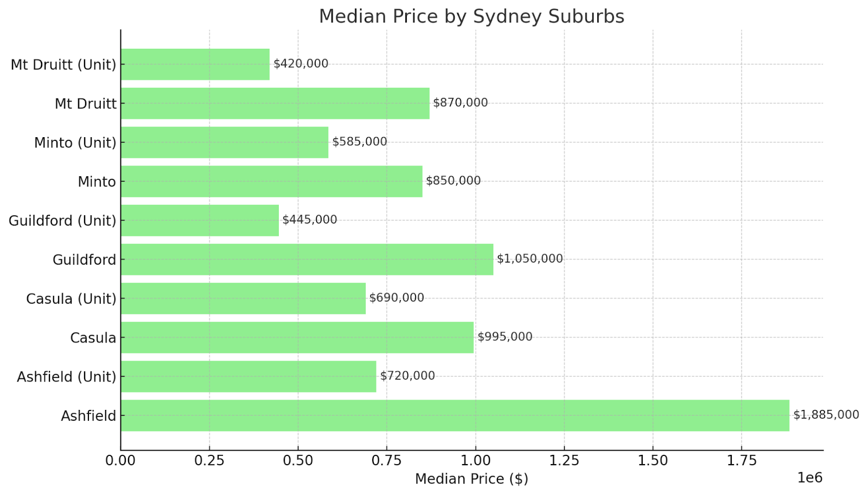Click the 0.75 x-axis tick label

(387, 461)
